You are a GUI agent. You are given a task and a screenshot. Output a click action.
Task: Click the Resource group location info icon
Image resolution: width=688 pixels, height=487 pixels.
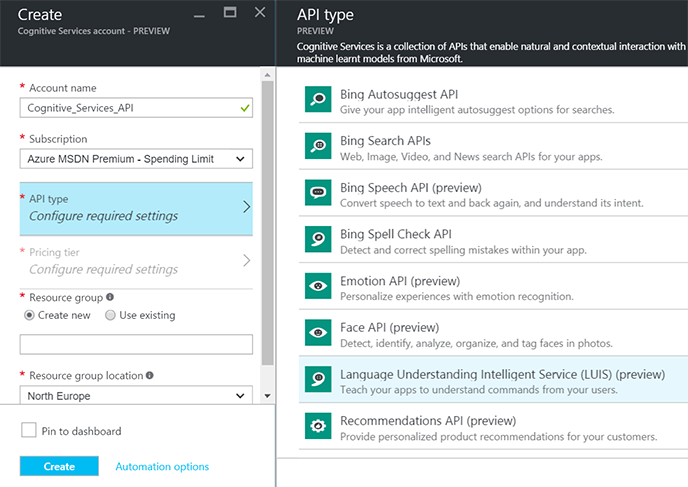point(150,375)
